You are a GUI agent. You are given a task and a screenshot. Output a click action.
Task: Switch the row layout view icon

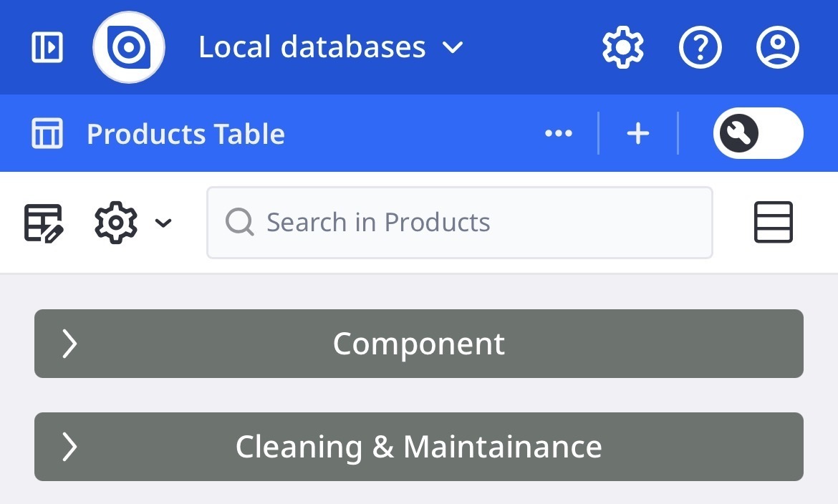pos(773,223)
